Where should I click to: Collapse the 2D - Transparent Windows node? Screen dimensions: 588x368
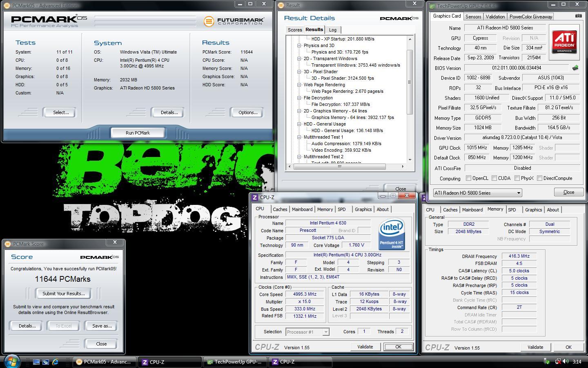(x=299, y=59)
